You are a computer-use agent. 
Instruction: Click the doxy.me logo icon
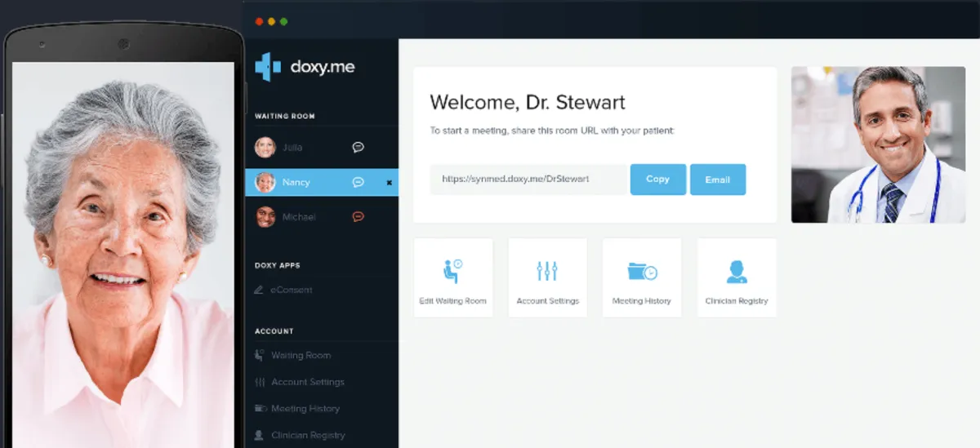point(268,66)
